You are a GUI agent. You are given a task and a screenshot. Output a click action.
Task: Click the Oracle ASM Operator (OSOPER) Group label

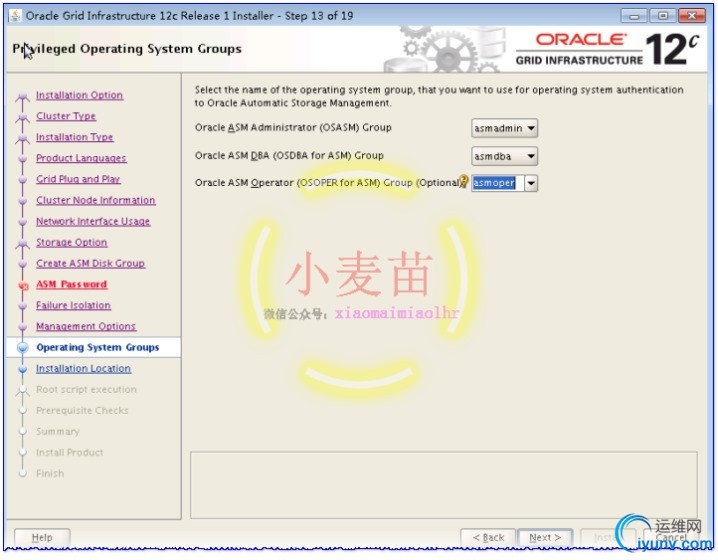click(327, 183)
